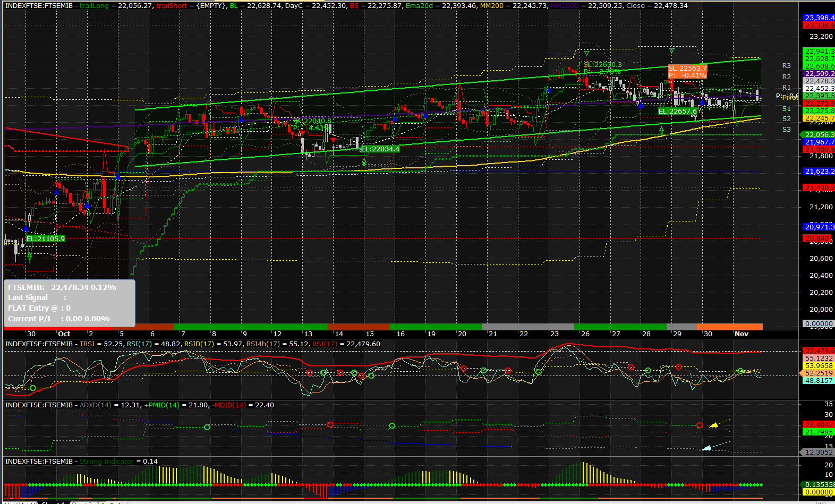The width and height of the screenshot is (835, 504).
Task: Click the trailLong = 22,056.27 title value
Action: click(116, 5)
